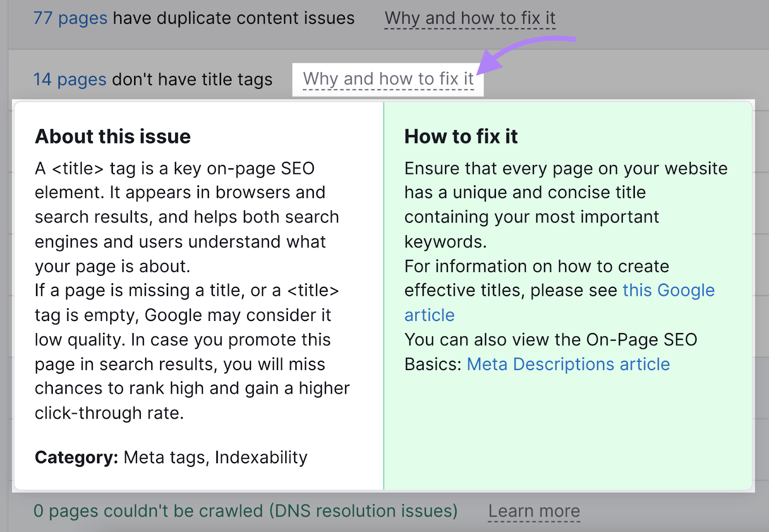Click highlighted "Why and how to fix it" for title tags
Image resolution: width=769 pixels, height=532 pixels.
[x=388, y=79]
